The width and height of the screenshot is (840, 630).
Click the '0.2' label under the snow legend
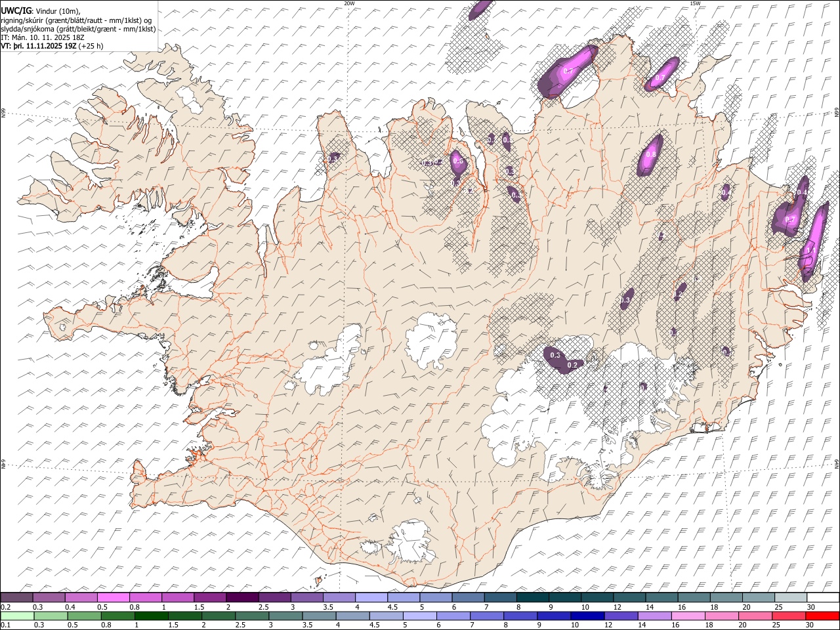coord(6,607)
